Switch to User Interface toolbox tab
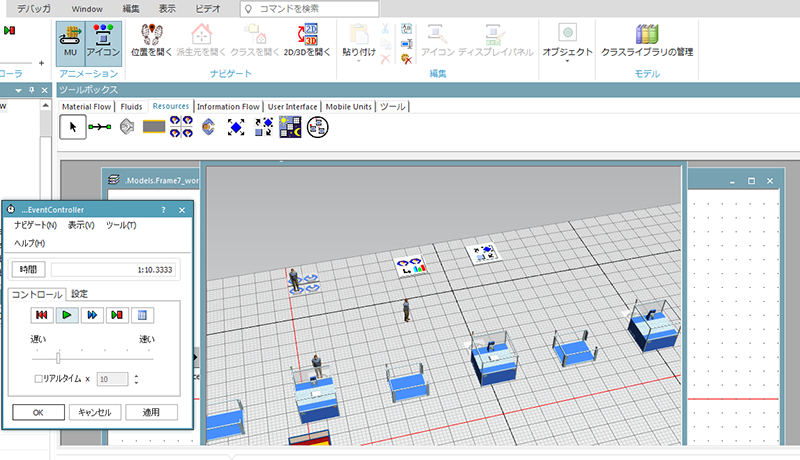Screen dimensions: 800x460 (292, 107)
